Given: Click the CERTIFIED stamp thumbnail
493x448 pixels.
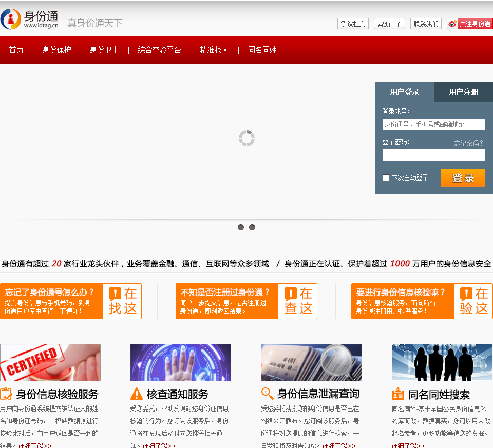Looking at the screenshot, I should tap(50, 362).
